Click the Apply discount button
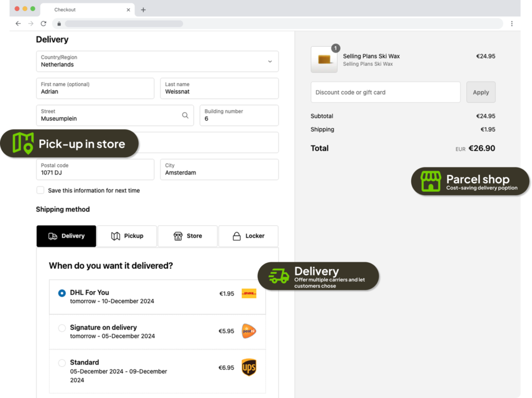The image size is (532, 398). tap(481, 92)
